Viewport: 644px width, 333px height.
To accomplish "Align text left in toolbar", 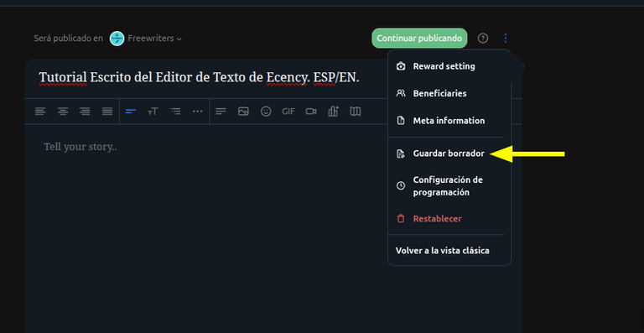I will [40, 112].
